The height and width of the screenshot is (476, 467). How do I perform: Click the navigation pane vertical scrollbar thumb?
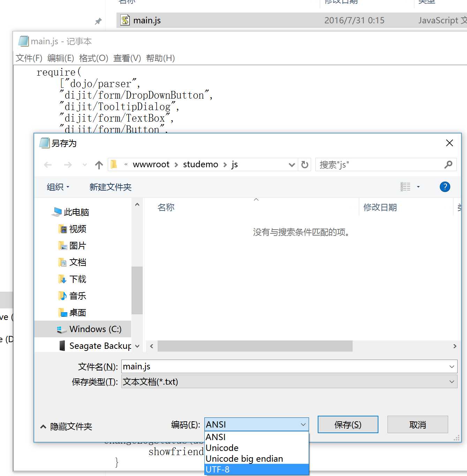point(137,290)
